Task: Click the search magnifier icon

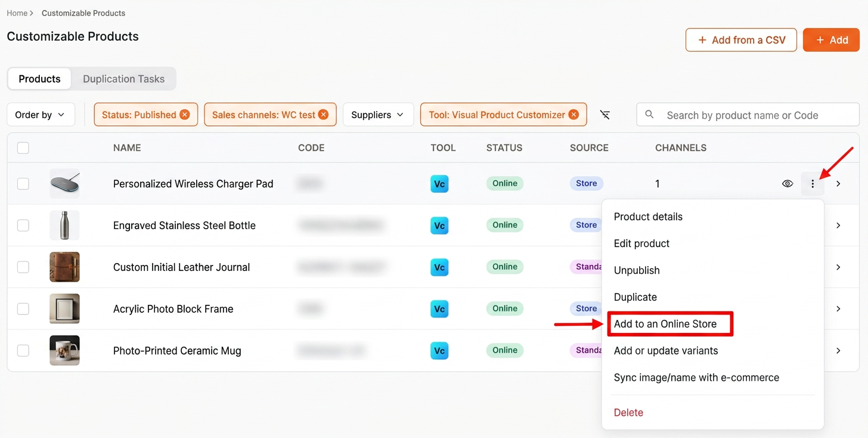Action: (650, 115)
